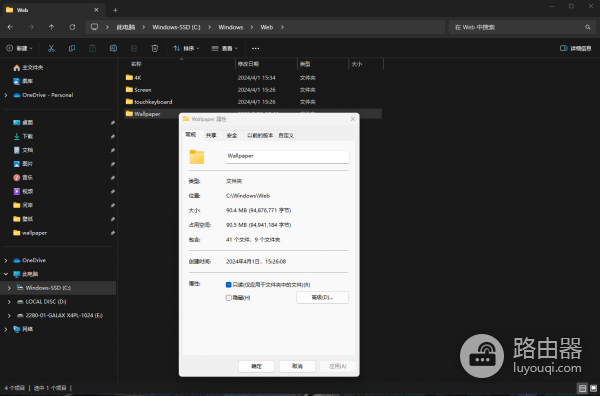Click the Paste toolbar icon
Viewport: 600px width, 396px height.
click(x=92, y=48)
